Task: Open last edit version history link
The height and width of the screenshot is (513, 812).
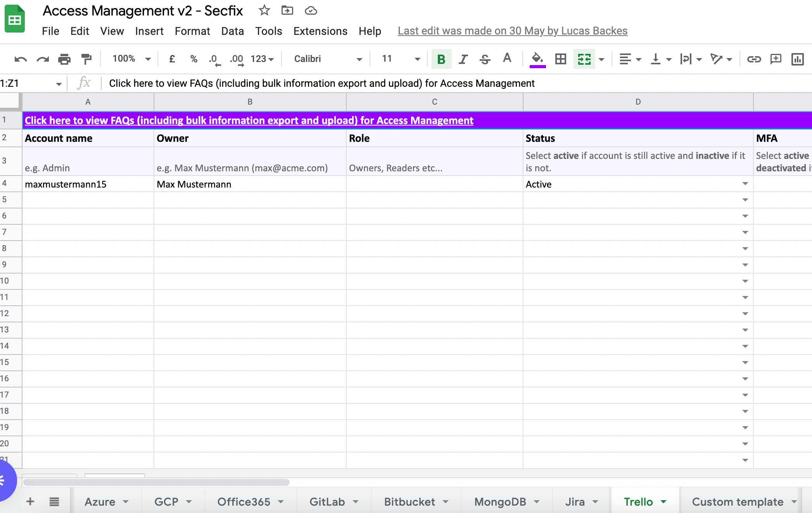Action: tap(513, 31)
